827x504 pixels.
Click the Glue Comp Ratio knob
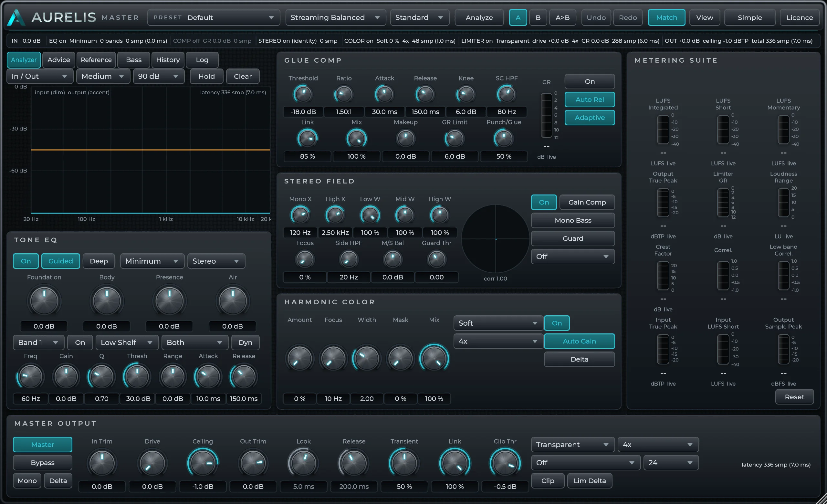click(x=344, y=94)
